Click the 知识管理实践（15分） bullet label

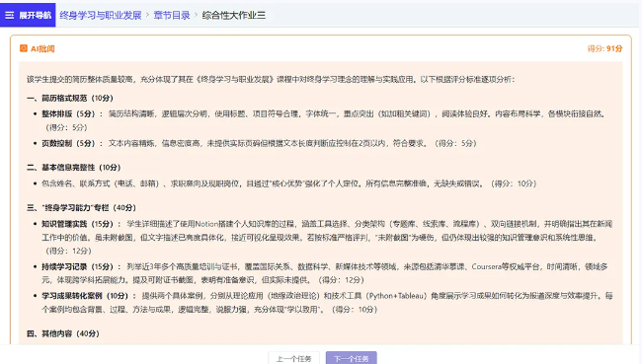(77, 224)
